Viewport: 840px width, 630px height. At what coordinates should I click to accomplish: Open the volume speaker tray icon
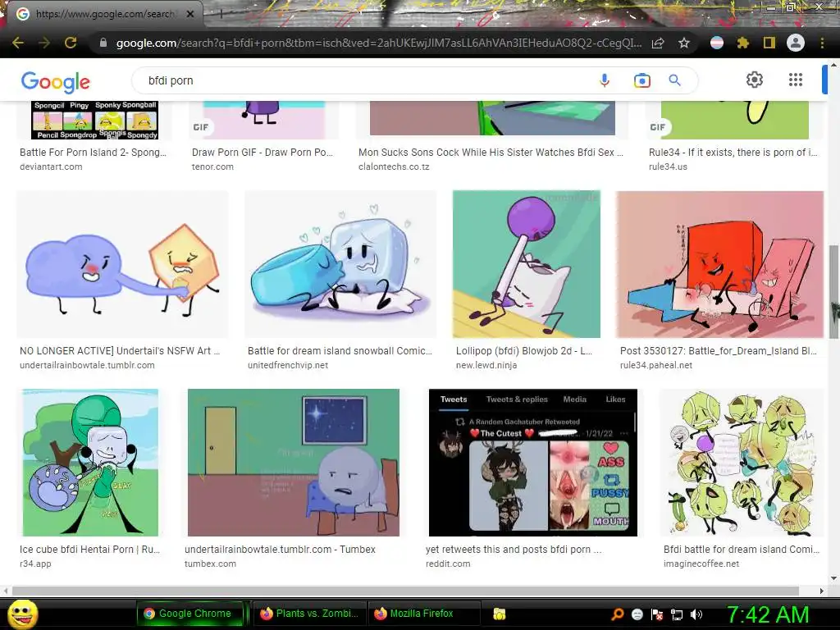click(696, 614)
